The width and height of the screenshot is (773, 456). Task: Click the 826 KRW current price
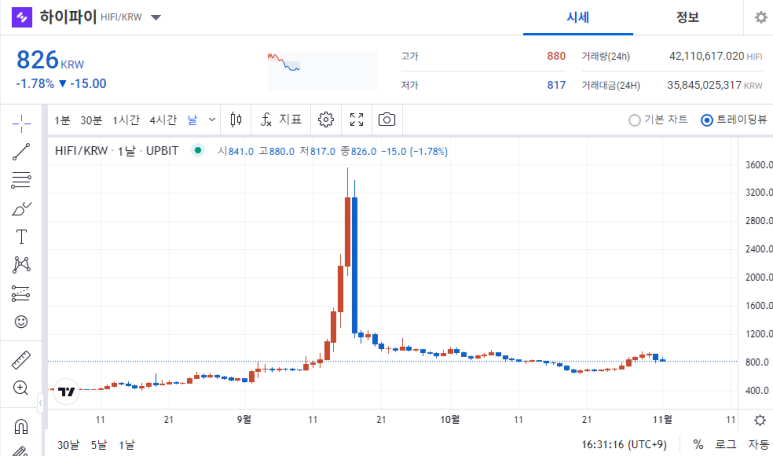pyautogui.click(x=50, y=60)
